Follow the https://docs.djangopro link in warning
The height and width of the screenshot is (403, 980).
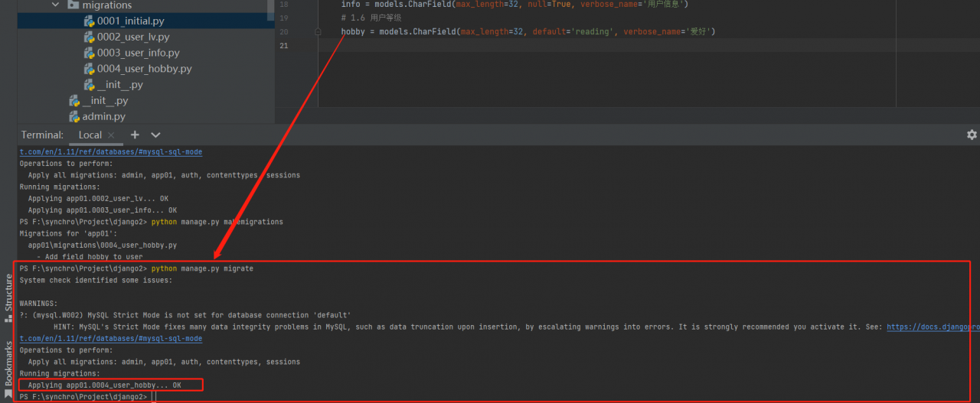[933, 327]
